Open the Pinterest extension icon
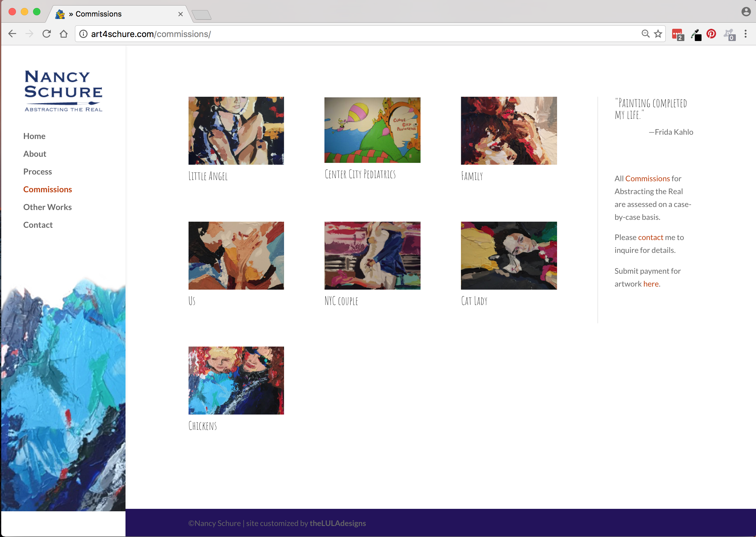Screen dimensions: 756x537 [x=711, y=34]
